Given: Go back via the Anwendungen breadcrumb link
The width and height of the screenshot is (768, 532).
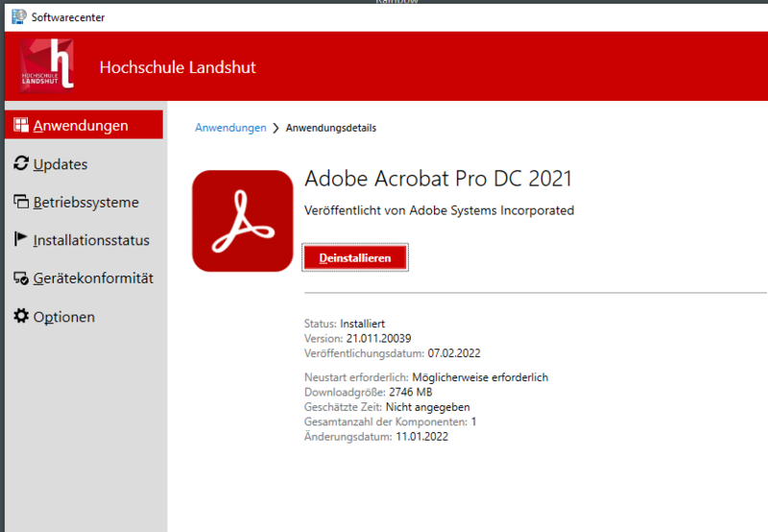Looking at the screenshot, I should point(230,128).
